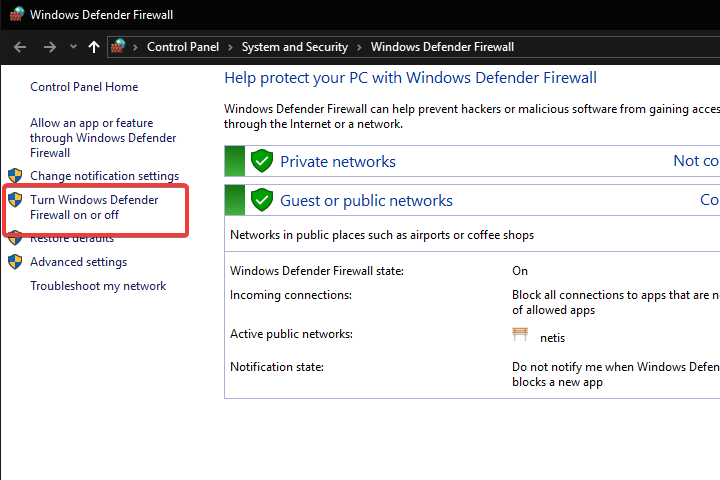Select Control Panel in breadcrumb path

(x=183, y=47)
